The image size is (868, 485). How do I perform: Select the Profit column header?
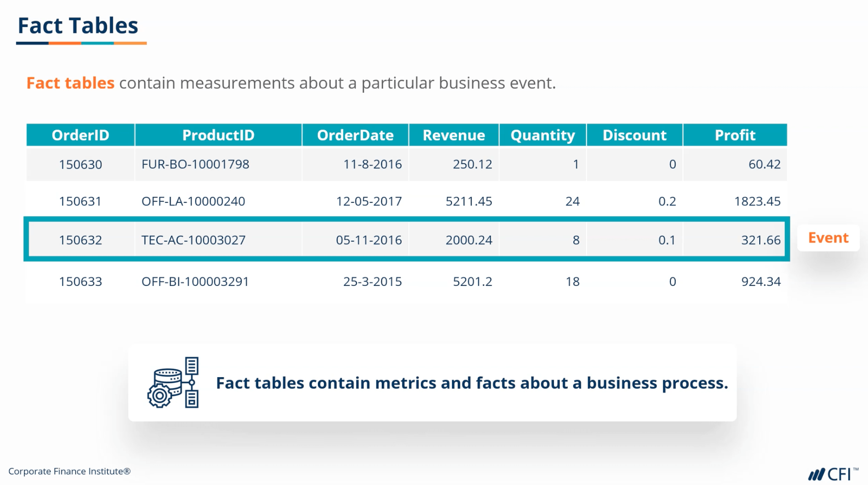pos(734,135)
